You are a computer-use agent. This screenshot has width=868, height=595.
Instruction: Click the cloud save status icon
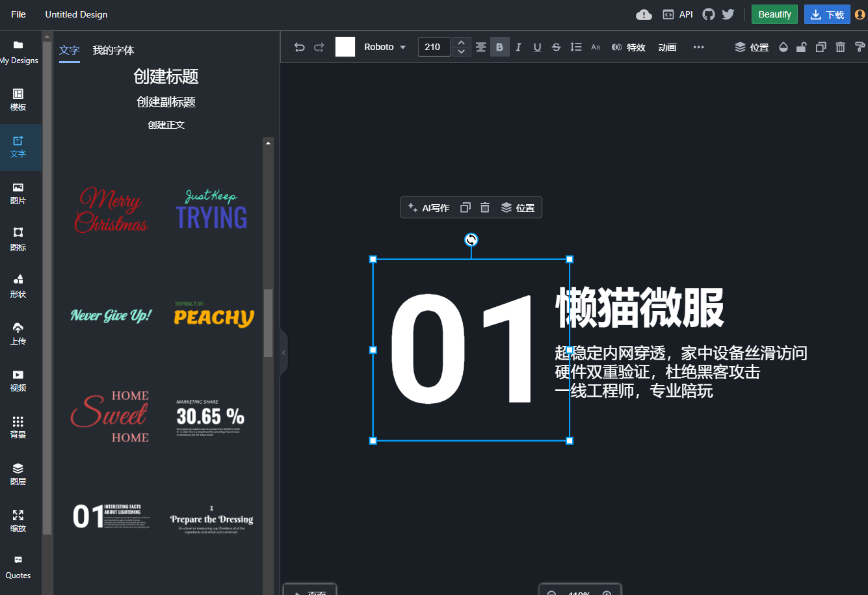(644, 14)
